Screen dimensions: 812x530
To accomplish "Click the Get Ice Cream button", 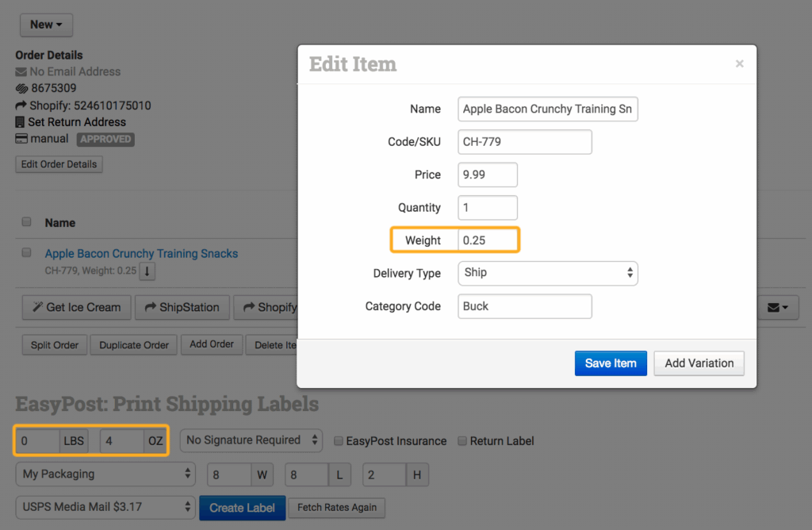I will pos(76,307).
